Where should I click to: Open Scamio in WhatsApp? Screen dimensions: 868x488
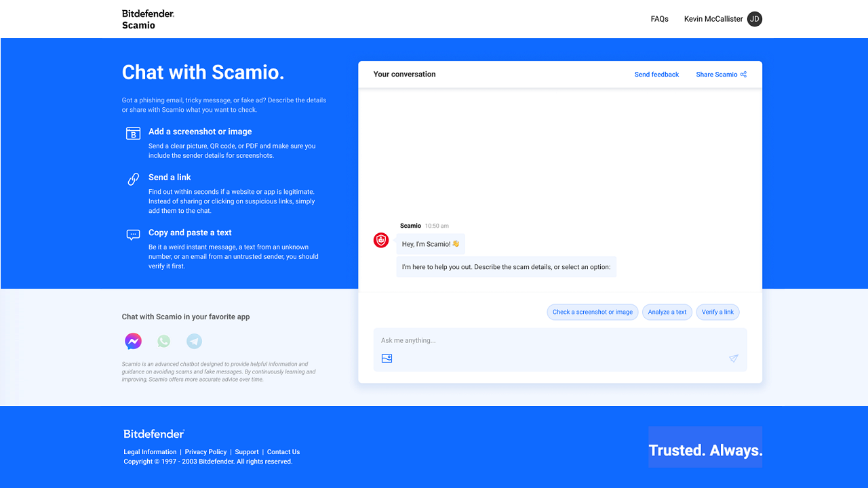tap(163, 342)
